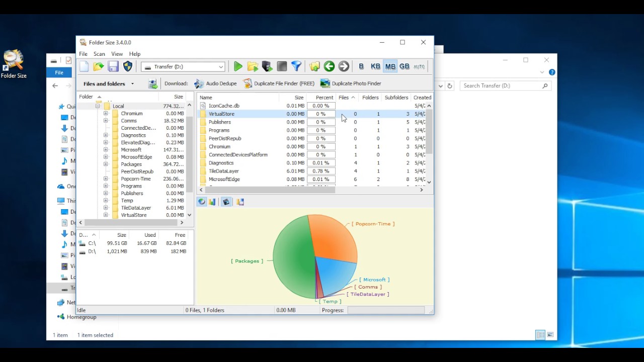Click the export icon beside Files and folders
The image size is (644, 362).
153,84
